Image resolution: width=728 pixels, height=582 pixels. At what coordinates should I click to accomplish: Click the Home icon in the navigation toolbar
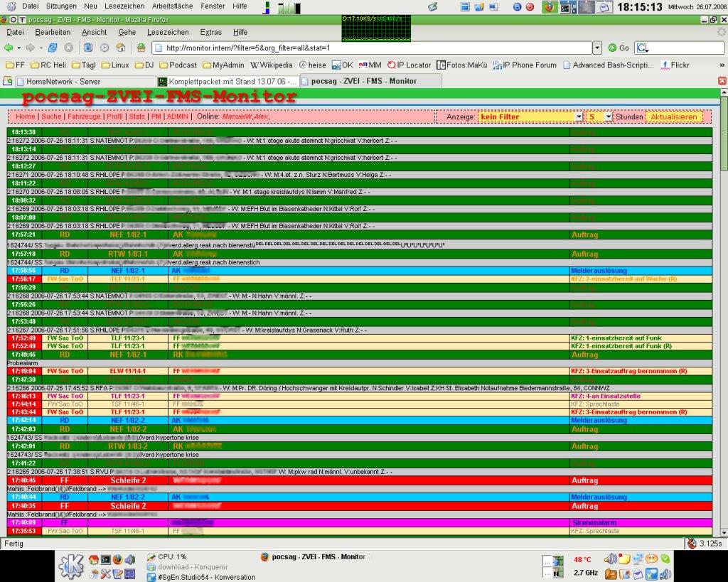click(120, 48)
